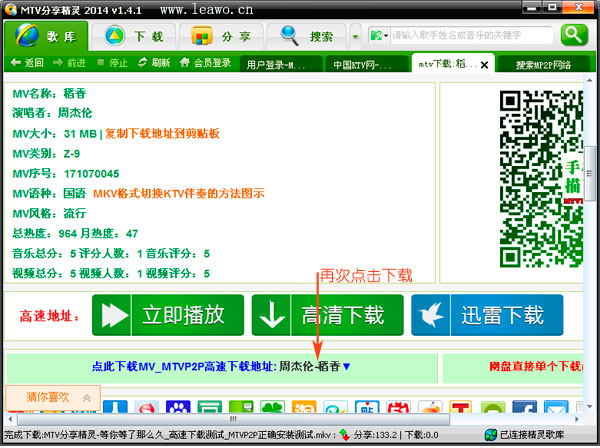
Task: Stop loading with 停止
Action: coord(112,63)
